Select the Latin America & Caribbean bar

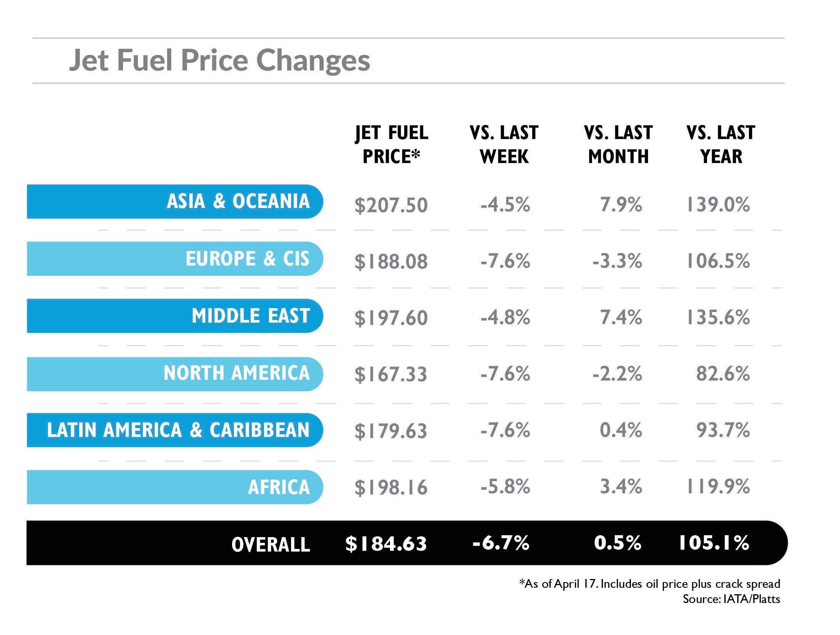[x=175, y=430]
